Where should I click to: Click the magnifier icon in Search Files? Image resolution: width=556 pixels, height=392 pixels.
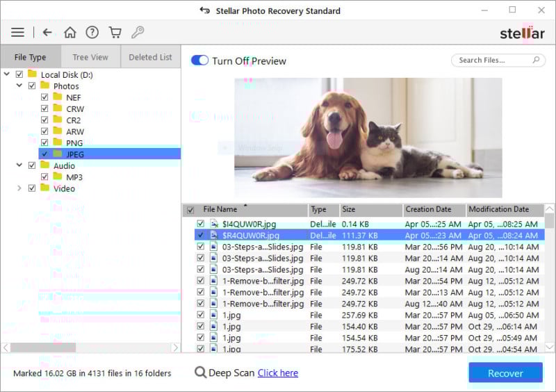point(536,60)
